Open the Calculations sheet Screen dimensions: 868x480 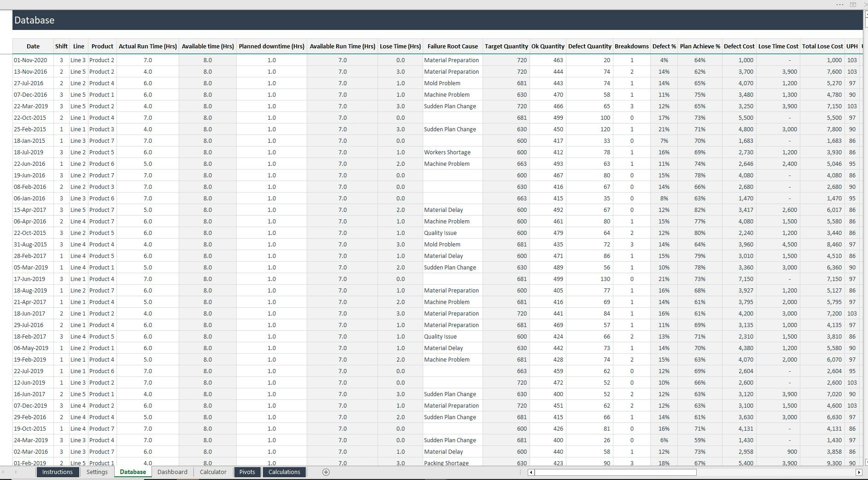click(x=284, y=472)
